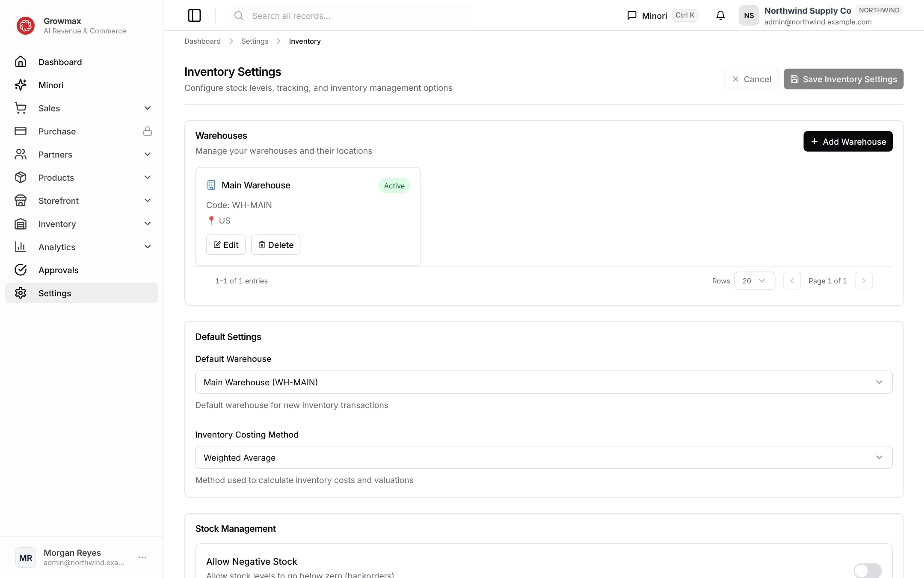Go to Dashboard breadcrumb link
This screenshot has width=924, height=578.
pyautogui.click(x=202, y=41)
